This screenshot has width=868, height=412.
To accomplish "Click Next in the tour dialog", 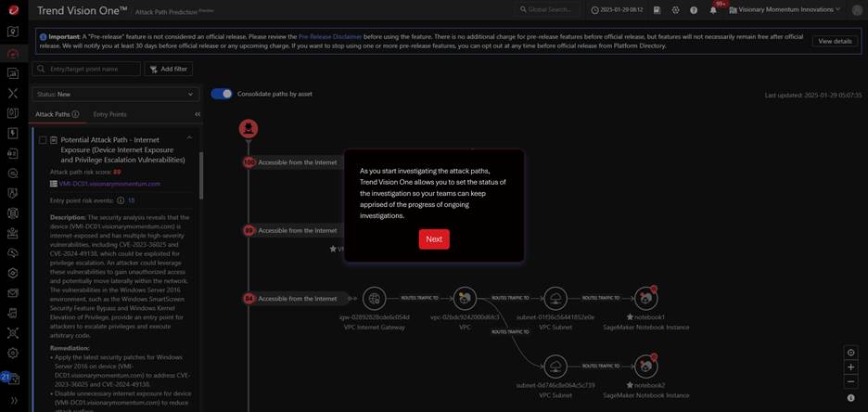I will 434,239.
